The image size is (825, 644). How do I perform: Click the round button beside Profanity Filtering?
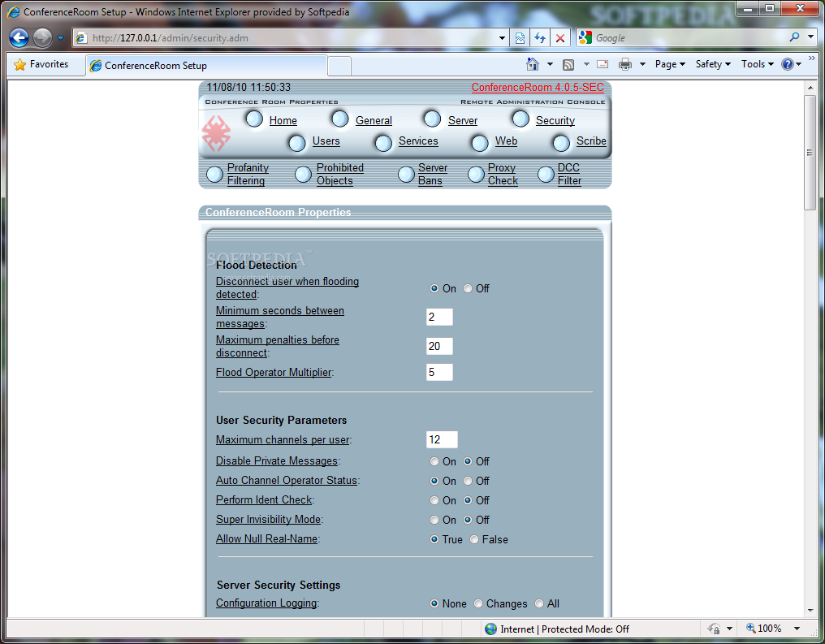coord(214,174)
